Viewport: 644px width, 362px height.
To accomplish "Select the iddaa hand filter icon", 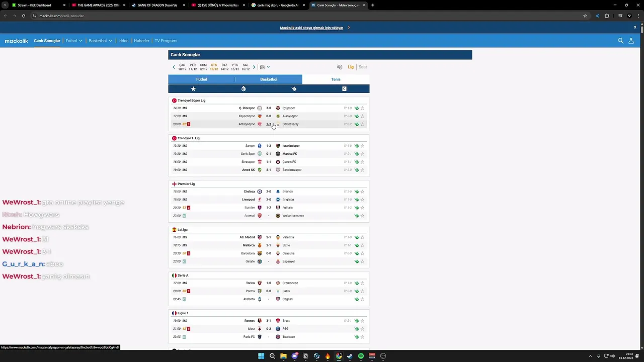I will pos(294,88).
